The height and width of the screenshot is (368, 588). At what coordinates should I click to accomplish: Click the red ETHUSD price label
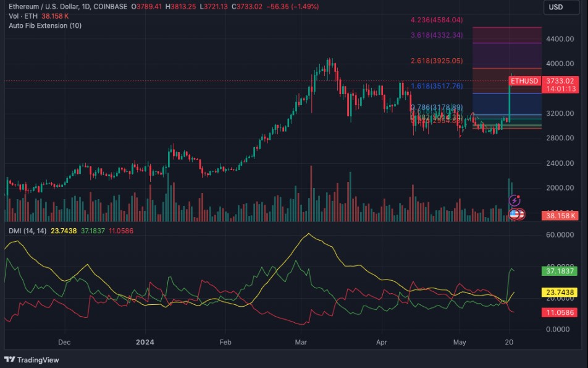[x=524, y=81]
